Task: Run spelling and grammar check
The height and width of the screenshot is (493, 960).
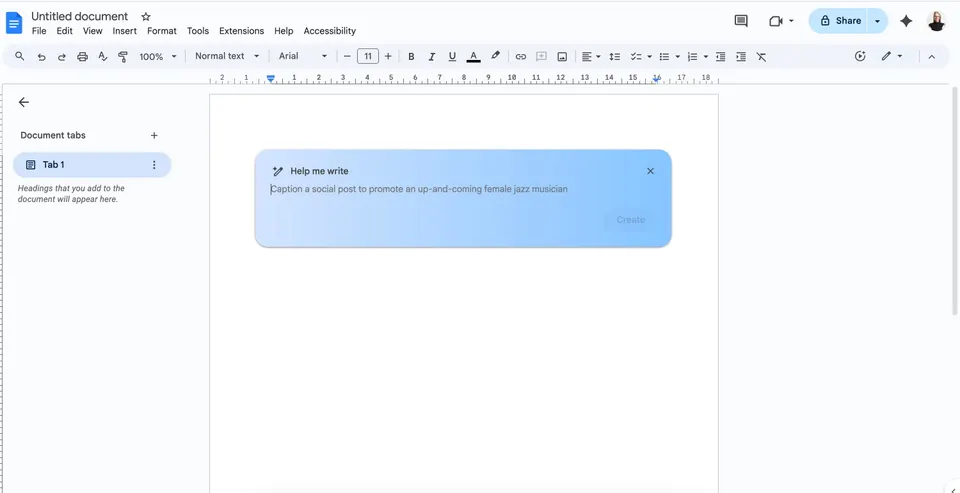Action: pos(102,56)
